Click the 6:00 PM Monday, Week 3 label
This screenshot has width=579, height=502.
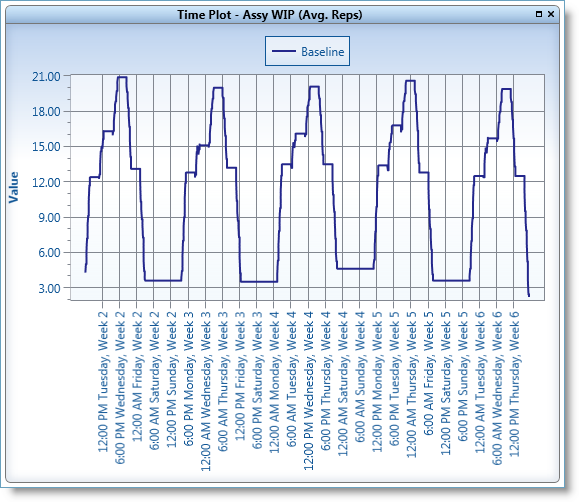(x=189, y=378)
